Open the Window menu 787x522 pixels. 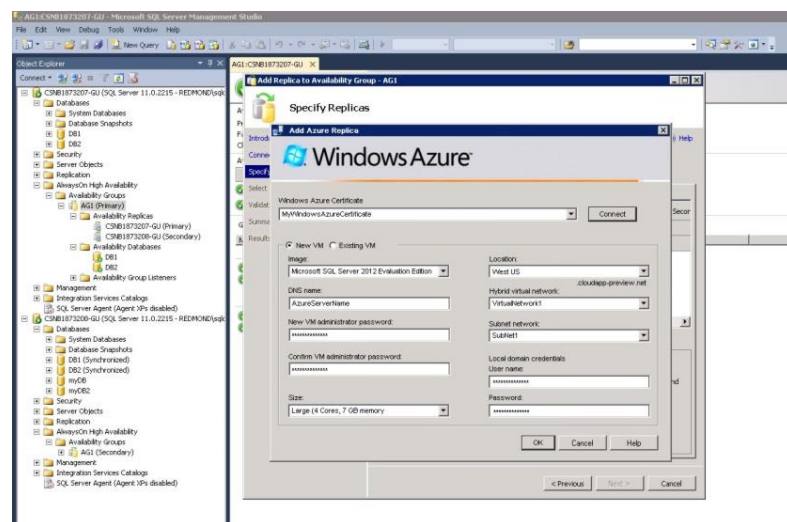pos(146,30)
